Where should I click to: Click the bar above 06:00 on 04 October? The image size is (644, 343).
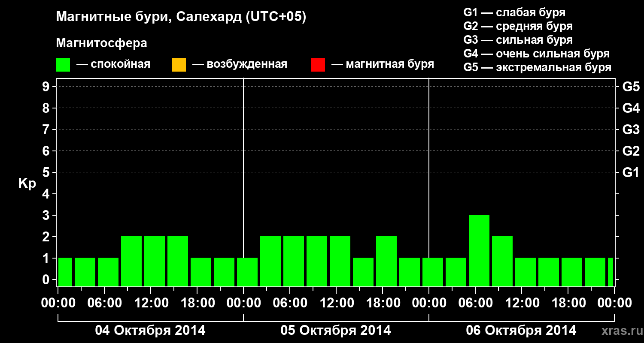108,272
